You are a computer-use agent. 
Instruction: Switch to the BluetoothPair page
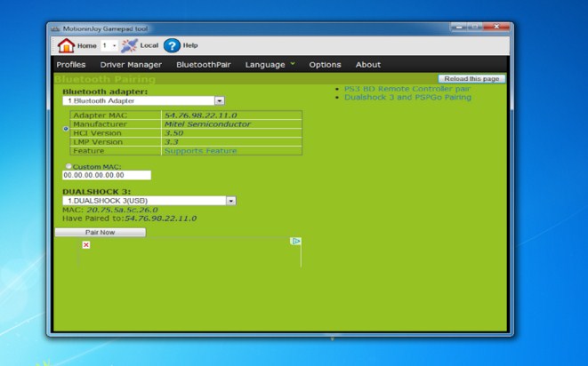(x=203, y=65)
